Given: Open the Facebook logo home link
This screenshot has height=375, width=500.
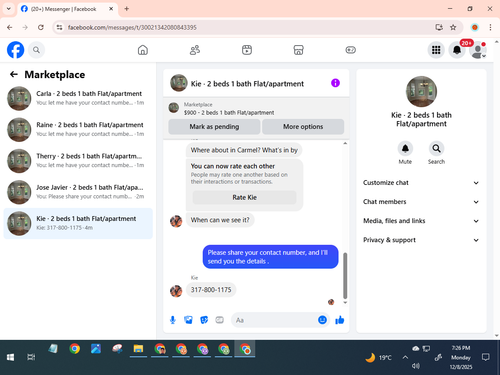Looking at the screenshot, I should pos(15,50).
